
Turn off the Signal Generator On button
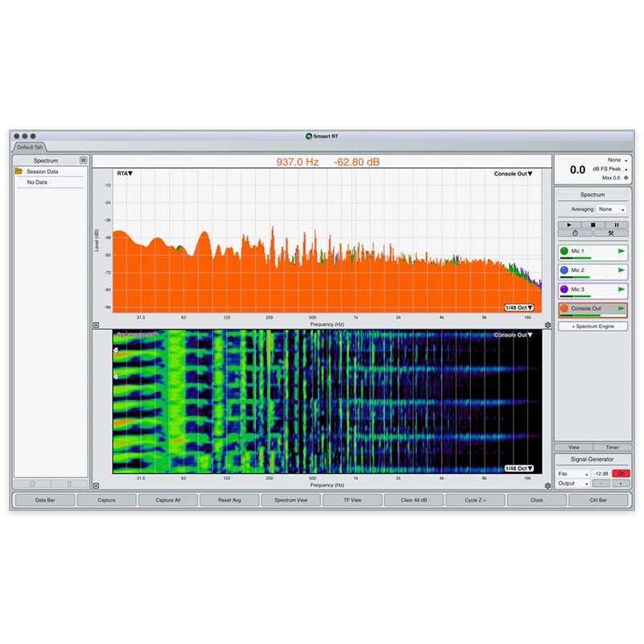click(x=621, y=474)
